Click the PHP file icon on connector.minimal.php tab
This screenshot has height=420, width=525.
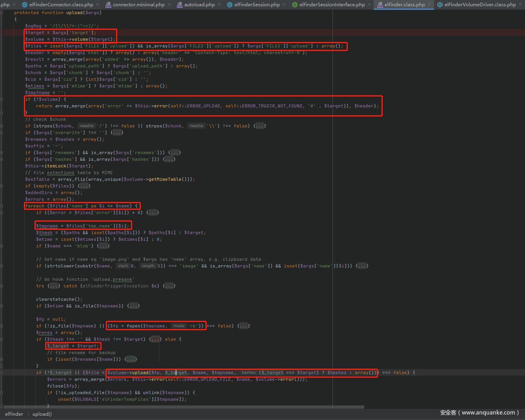pyautogui.click(x=108, y=5)
